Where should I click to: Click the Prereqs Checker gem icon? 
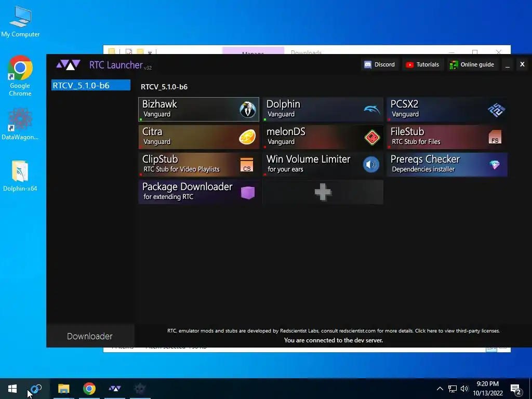point(495,165)
